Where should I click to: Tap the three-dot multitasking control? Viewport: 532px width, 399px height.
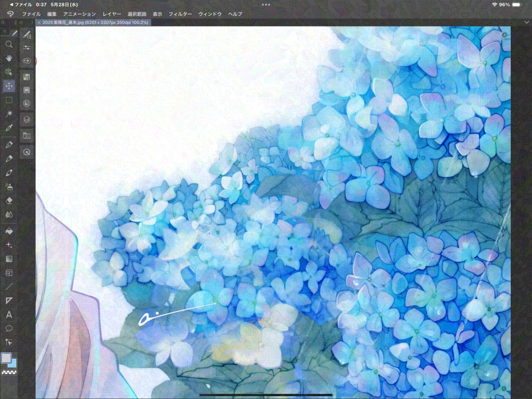266,4
